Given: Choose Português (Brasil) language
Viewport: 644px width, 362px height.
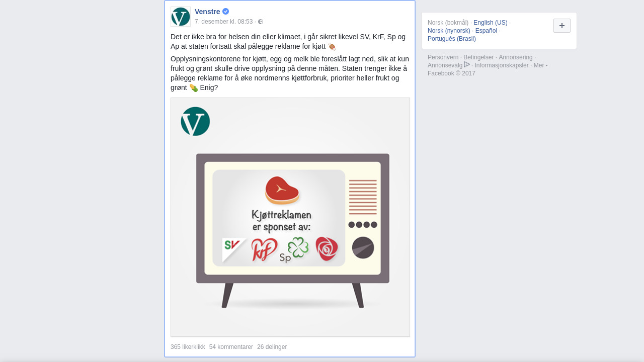Looking at the screenshot, I should pyautogui.click(x=452, y=39).
